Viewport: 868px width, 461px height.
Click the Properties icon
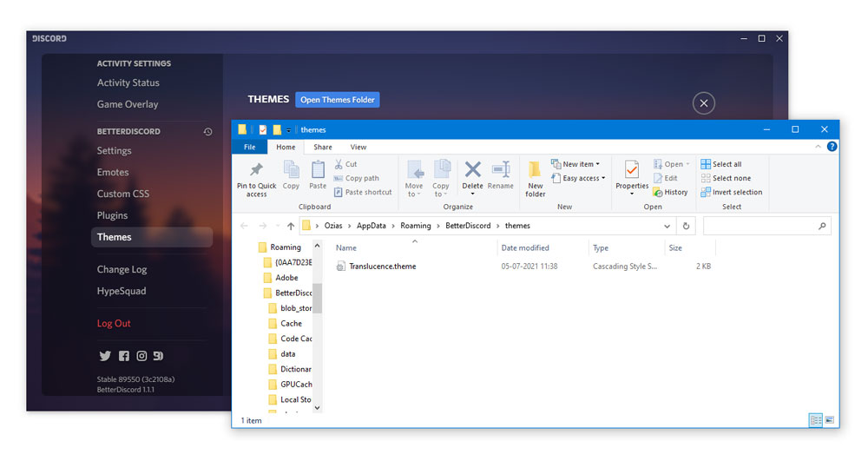[632, 169]
